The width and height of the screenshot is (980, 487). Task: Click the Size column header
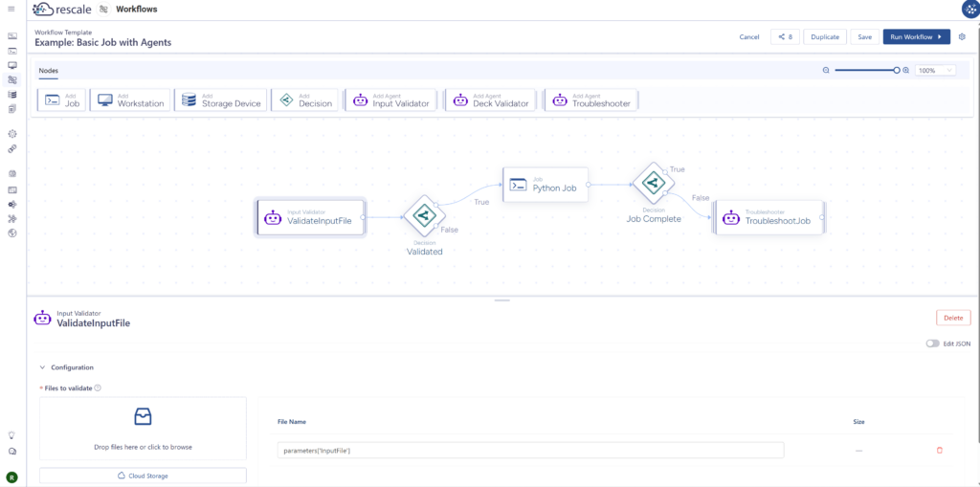[x=858, y=422]
